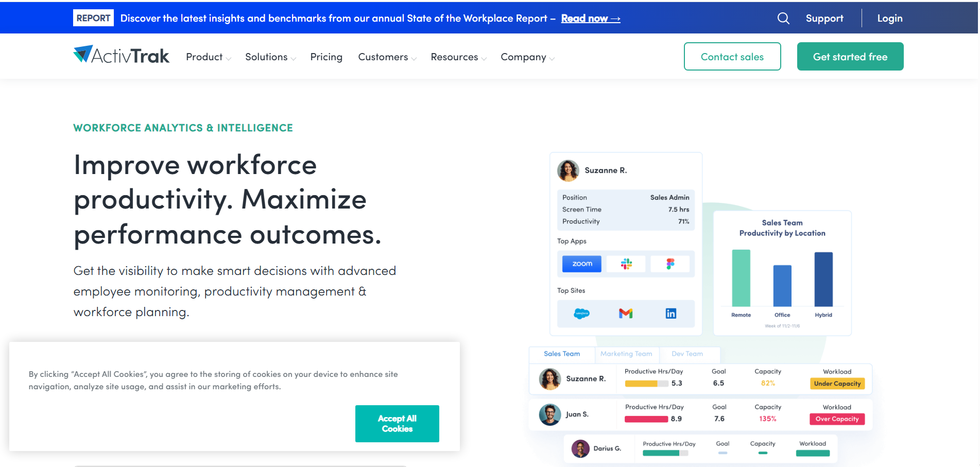
Task: Click the Slack app icon
Action: point(626,264)
